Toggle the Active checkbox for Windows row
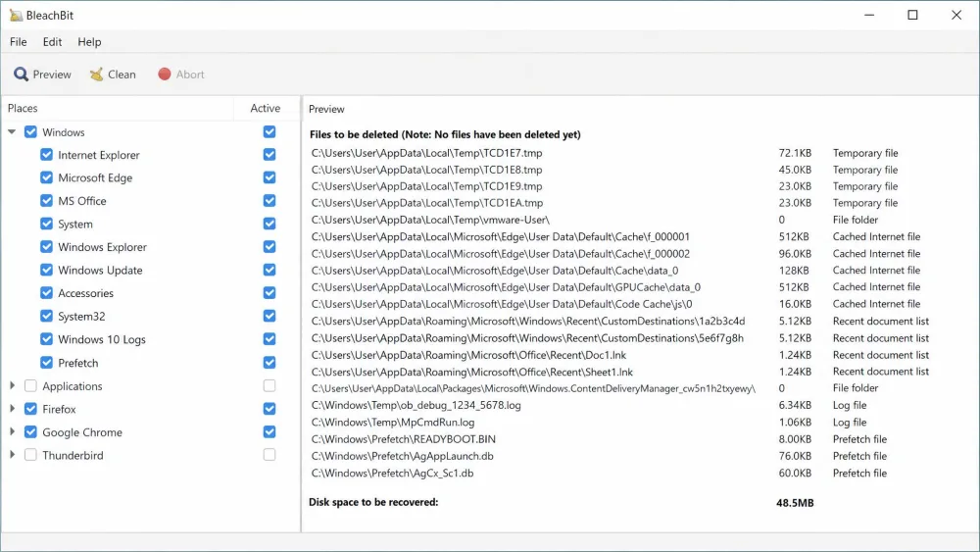Image resolution: width=980 pixels, height=552 pixels. click(x=269, y=132)
